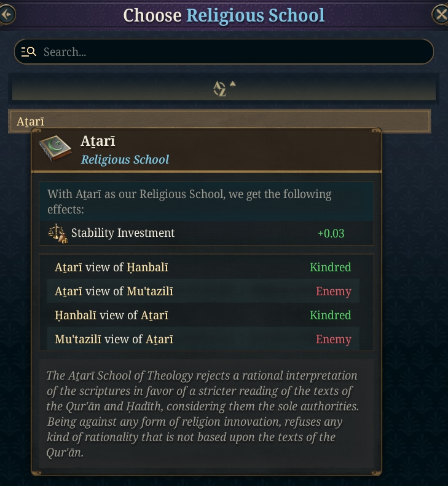Focus the Search input field

(x=224, y=52)
